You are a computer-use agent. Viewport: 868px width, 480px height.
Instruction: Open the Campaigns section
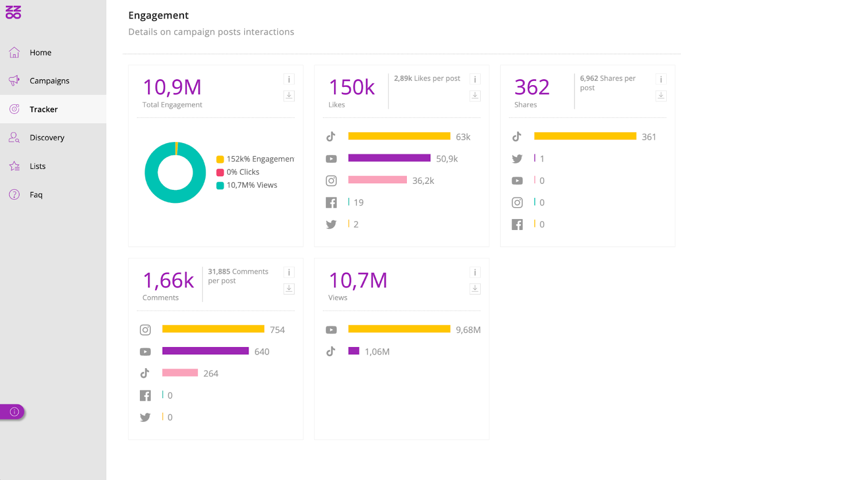click(49, 81)
